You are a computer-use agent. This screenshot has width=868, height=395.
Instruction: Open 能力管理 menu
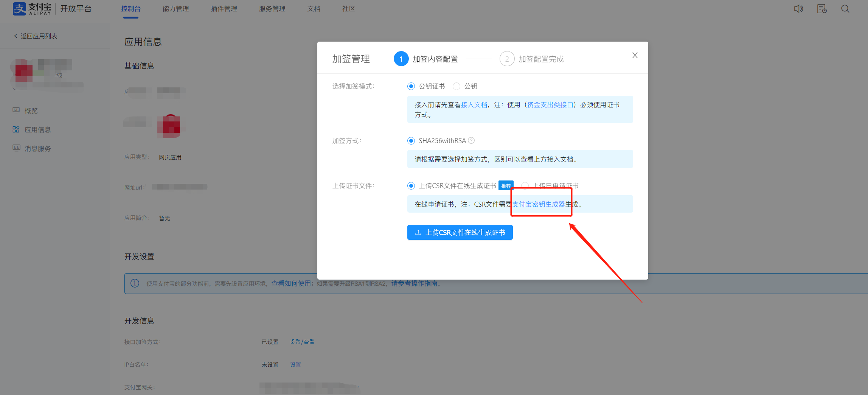click(x=176, y=9)
